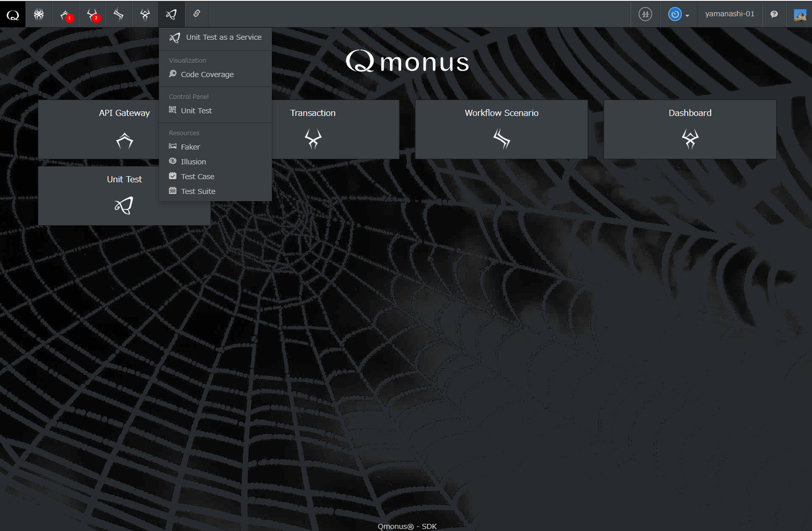812x531 pixels.
Task: Click the yamanashi-01 username label
Action: [x=729, y=14]
